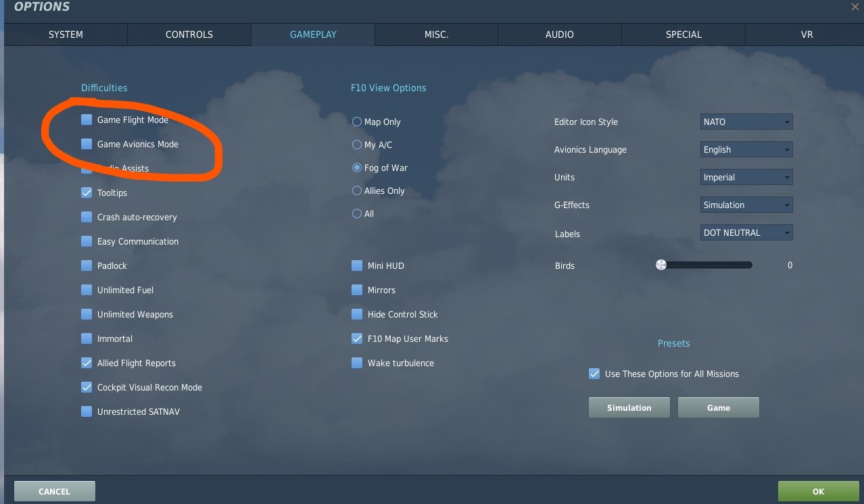
Task: Open the VR tab
Action: click(x=807, y=34)
